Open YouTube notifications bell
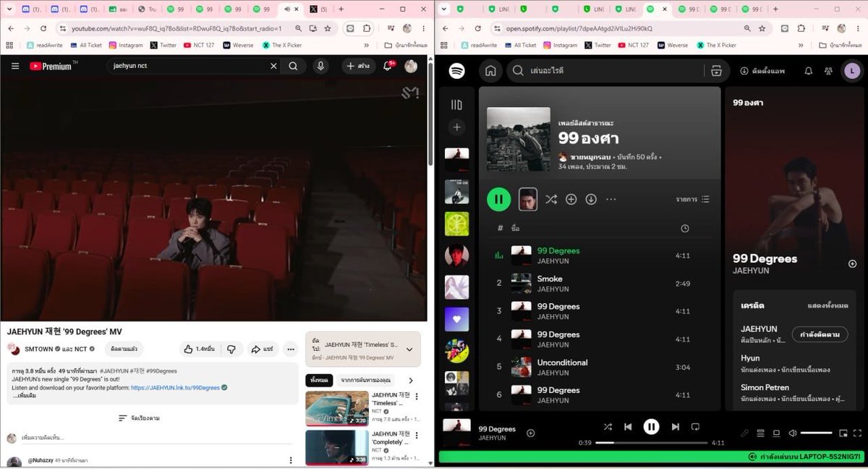 387,66
